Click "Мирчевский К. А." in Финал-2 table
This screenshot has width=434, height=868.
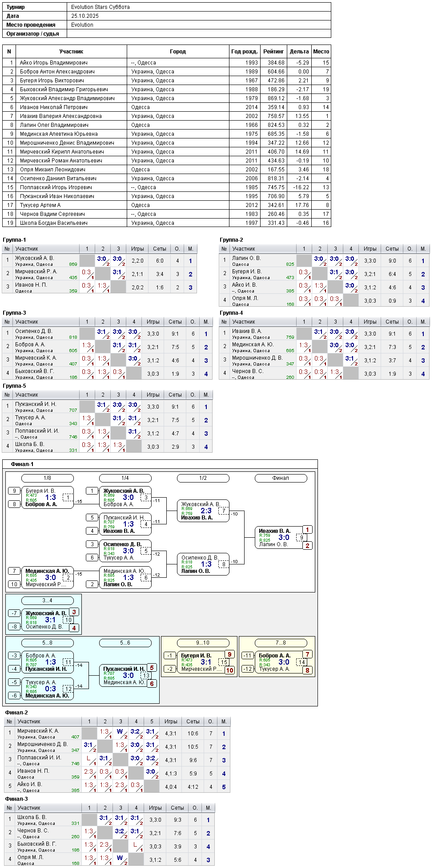pyautogui.click(x=38, y=731)
